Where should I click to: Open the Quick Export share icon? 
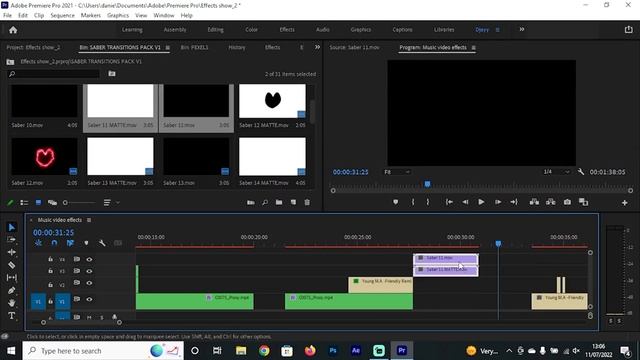tap(628, 29)
